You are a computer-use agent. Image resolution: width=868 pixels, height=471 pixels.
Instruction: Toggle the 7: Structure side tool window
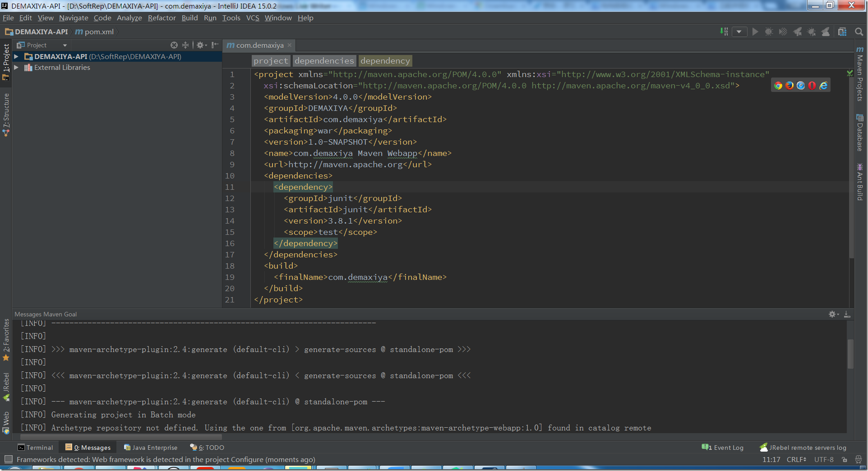(6, 115)
